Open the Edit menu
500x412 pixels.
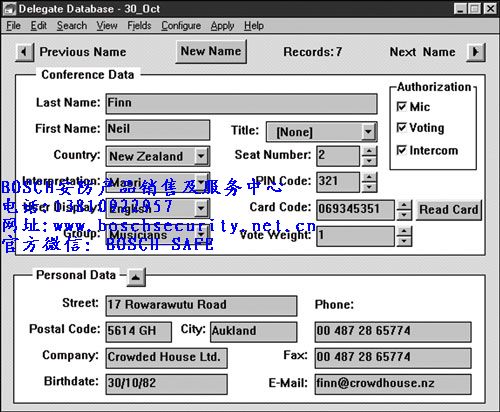[39, 26]
